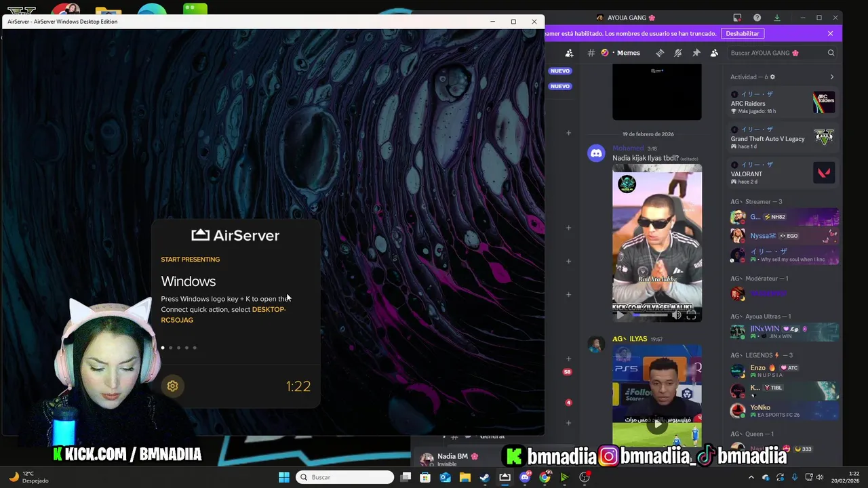Open AirServer settings gear

172,386
